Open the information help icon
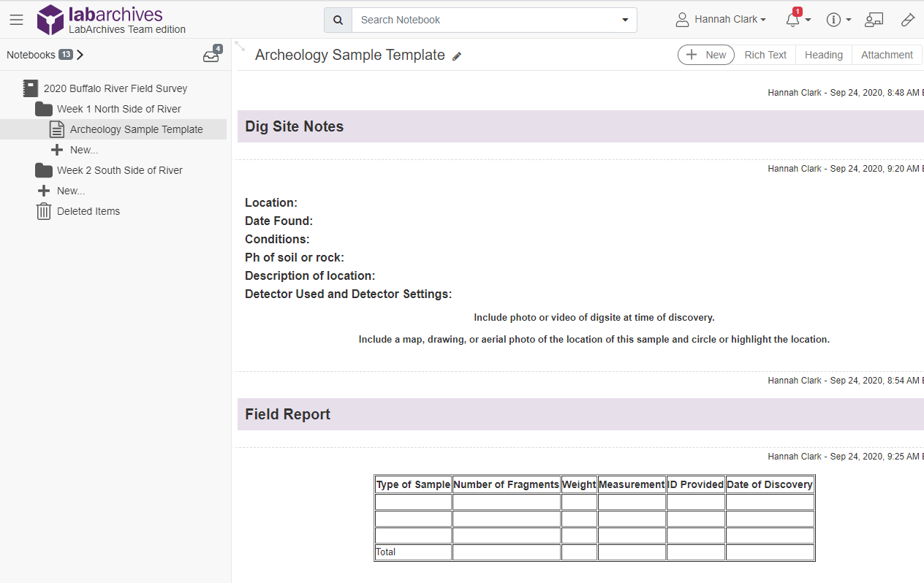Image resolution: width=924 pixels, height=583 pixels. point(833,20)
